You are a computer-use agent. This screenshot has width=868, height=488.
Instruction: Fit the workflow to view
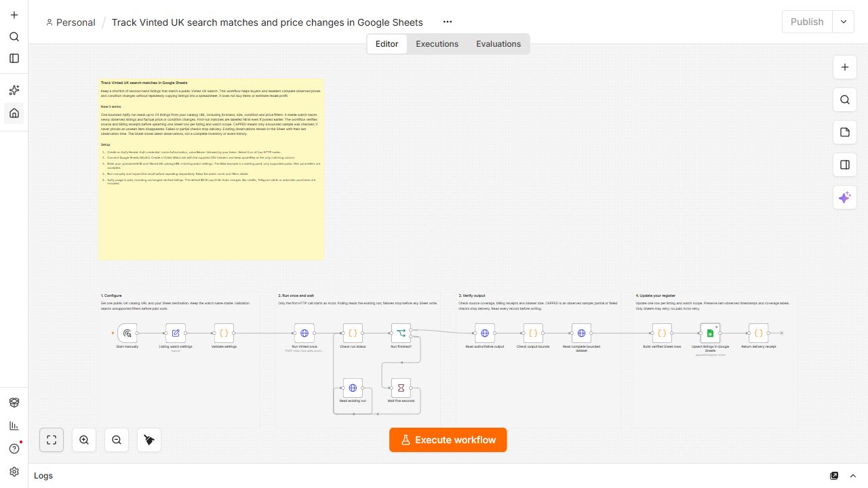pos(52,440)
